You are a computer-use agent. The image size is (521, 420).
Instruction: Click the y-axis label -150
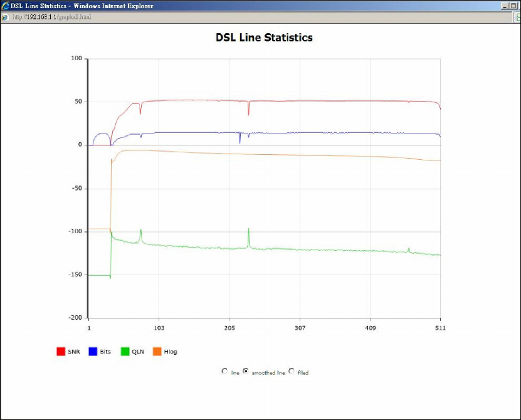[x=75, y=275]
